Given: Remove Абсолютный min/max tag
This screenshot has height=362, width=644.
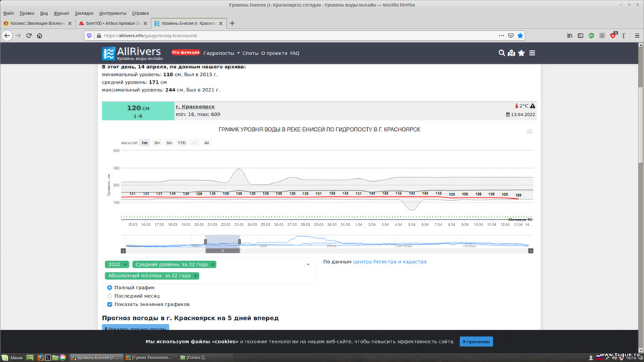Looking at the screenshot, I should 195,276.
